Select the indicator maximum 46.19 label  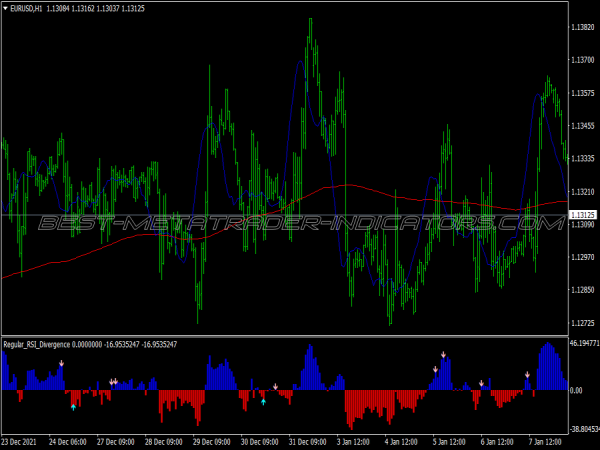pos(585,343)
